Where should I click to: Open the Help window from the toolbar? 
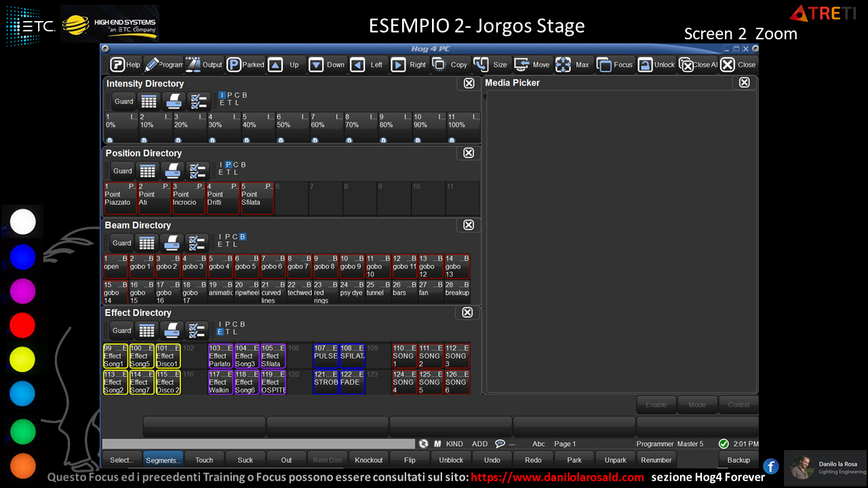[x=125, y=65]
